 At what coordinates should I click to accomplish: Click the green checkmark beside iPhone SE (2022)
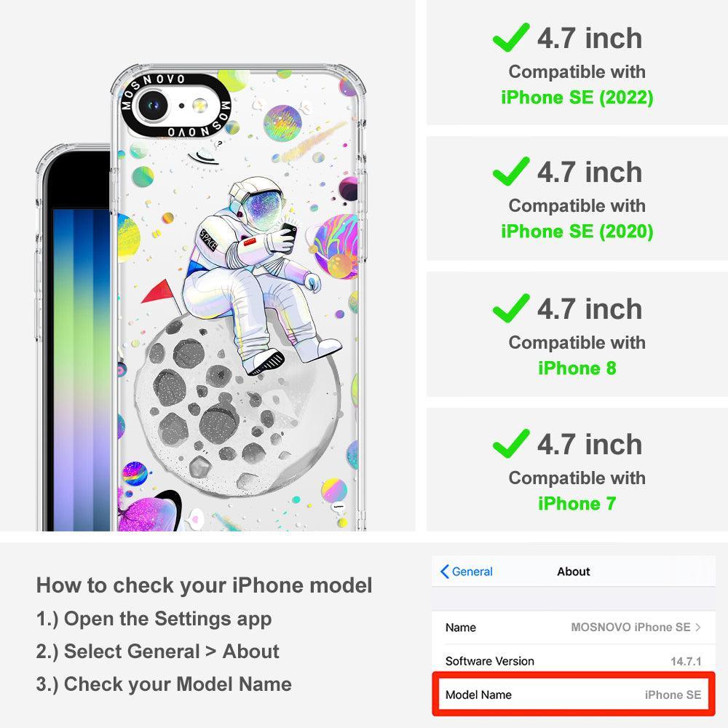[511, 38]
